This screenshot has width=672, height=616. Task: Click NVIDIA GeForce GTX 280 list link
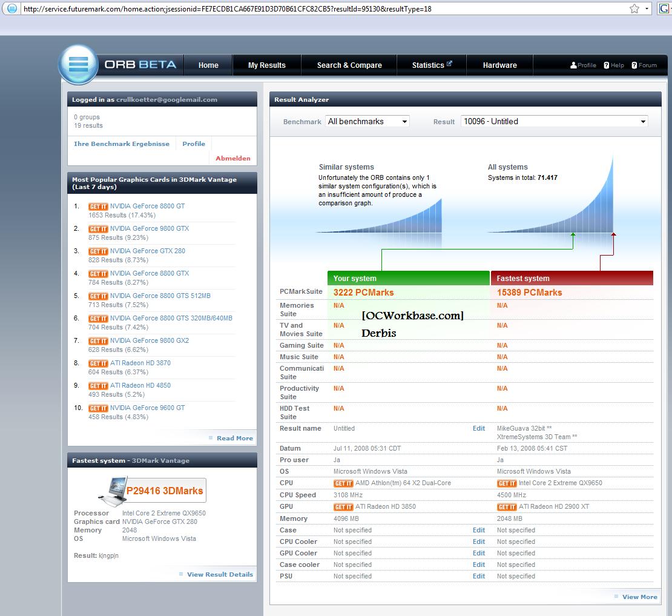[148, 251]
